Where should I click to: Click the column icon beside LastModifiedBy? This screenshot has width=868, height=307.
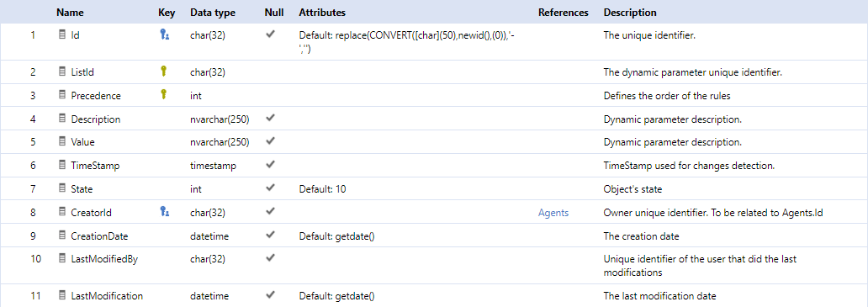click(x=62, y=259)
